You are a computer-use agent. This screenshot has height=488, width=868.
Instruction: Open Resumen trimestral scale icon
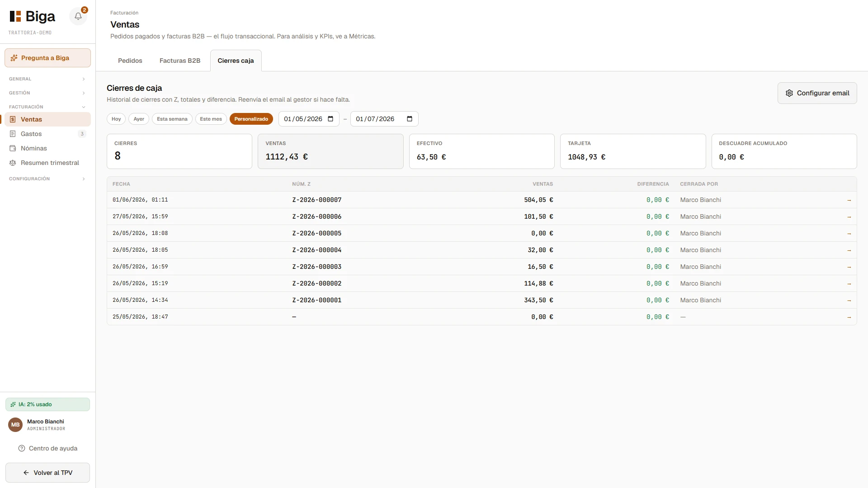[x=13, y=163]
